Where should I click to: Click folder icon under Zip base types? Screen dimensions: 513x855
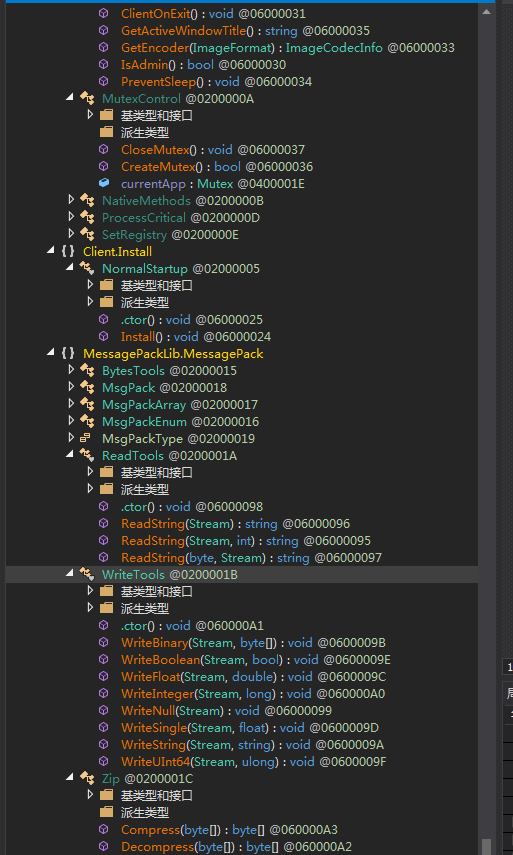point(106,794)
